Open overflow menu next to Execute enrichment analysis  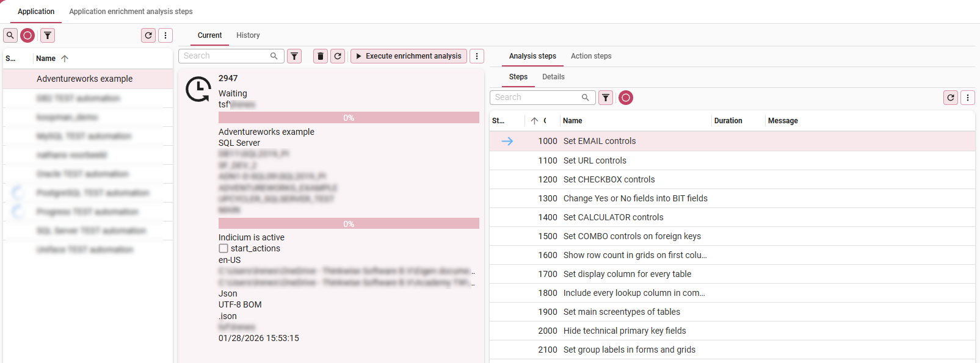[x=477, y=56]
